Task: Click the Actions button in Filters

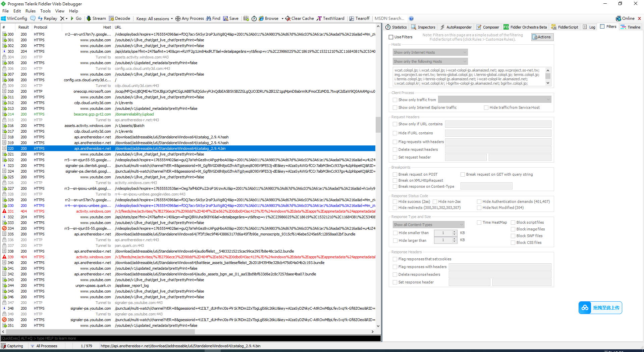Action: [x=542, y=37]
